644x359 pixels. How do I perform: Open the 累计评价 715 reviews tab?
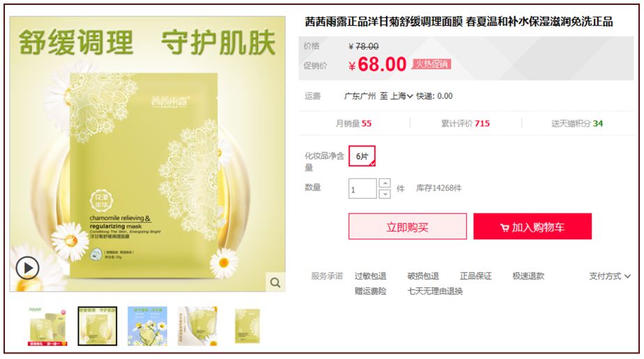466,123
